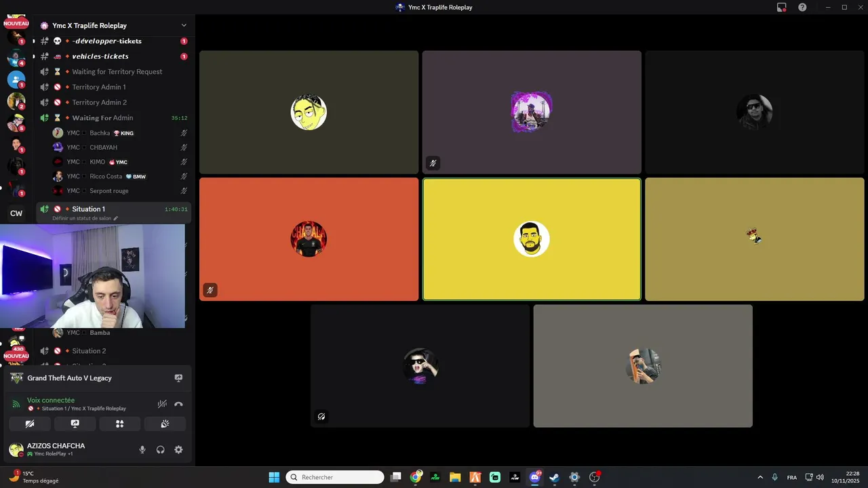Open Steam from the taskbar

click(x=554, y=477)
